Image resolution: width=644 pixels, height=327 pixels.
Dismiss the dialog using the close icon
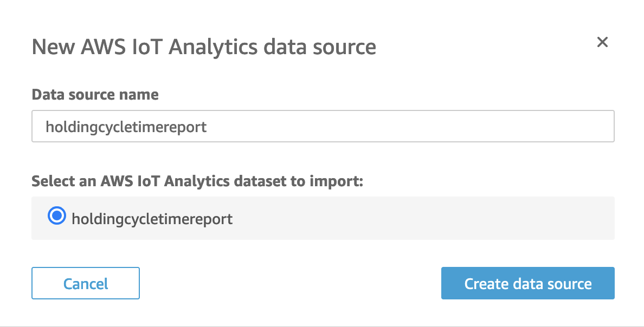click(602, 42)
